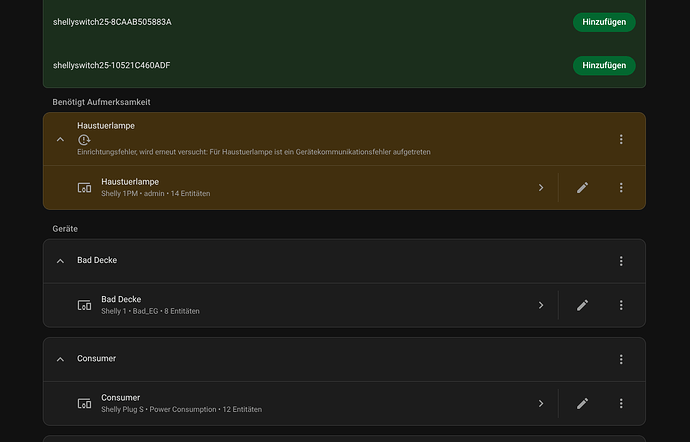The height and width of the screenshot is (442, 690).
Task: Open three-dot menu for Bad Decke header
Action: [x=621, y=261]
